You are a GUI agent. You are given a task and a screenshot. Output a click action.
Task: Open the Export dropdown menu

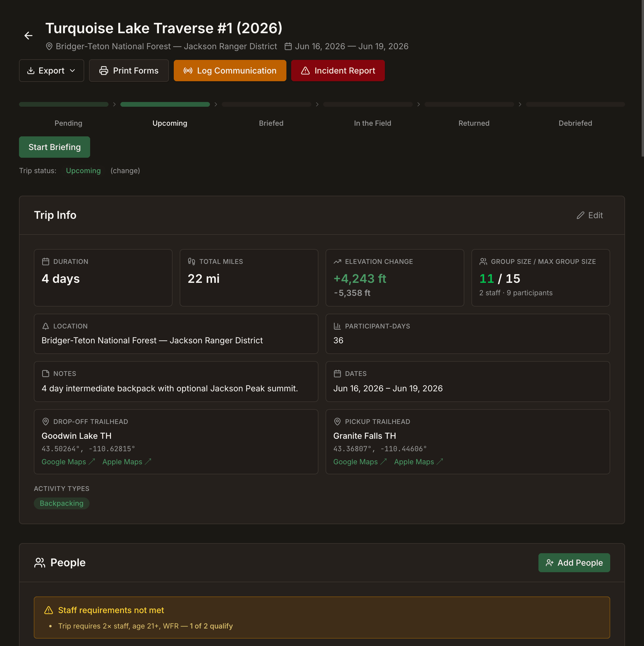coord(52,71)
